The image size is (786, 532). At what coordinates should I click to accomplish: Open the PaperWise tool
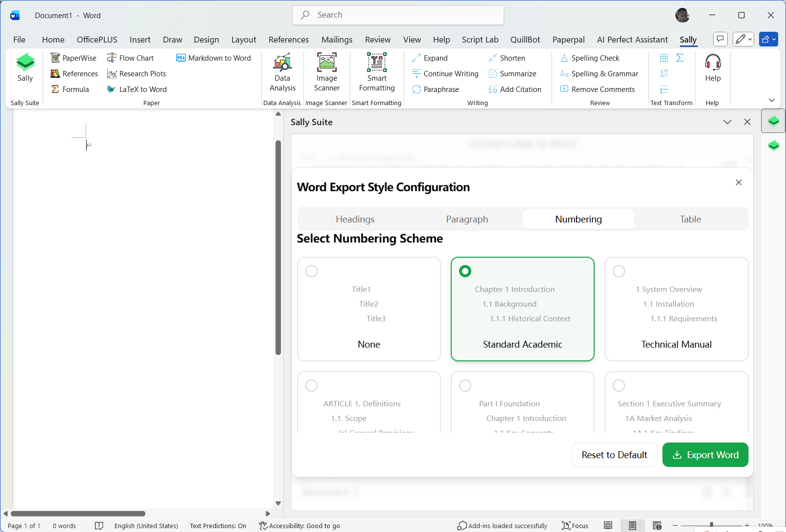click(73, 58)
